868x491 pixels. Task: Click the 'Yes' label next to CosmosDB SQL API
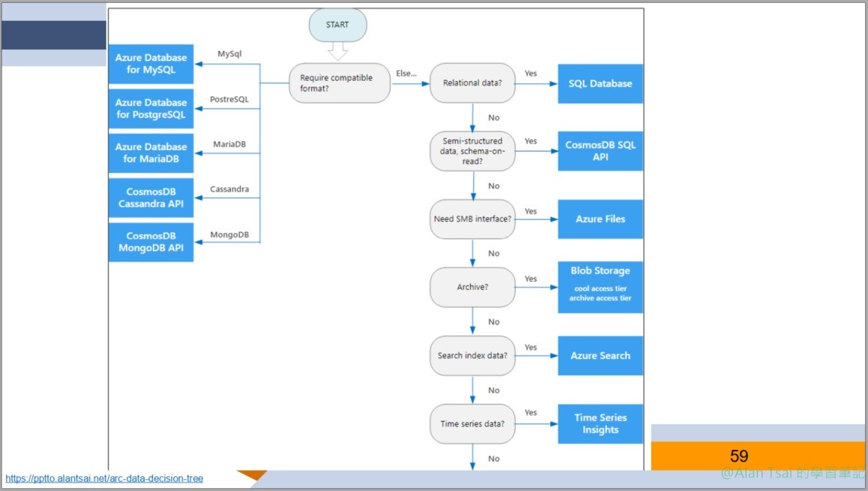[x=531, y=141]
